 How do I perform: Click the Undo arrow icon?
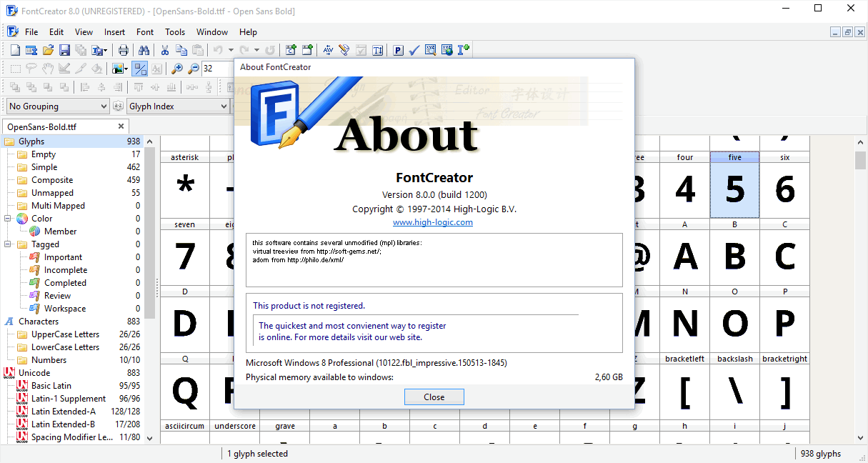(x=218, y=50)
